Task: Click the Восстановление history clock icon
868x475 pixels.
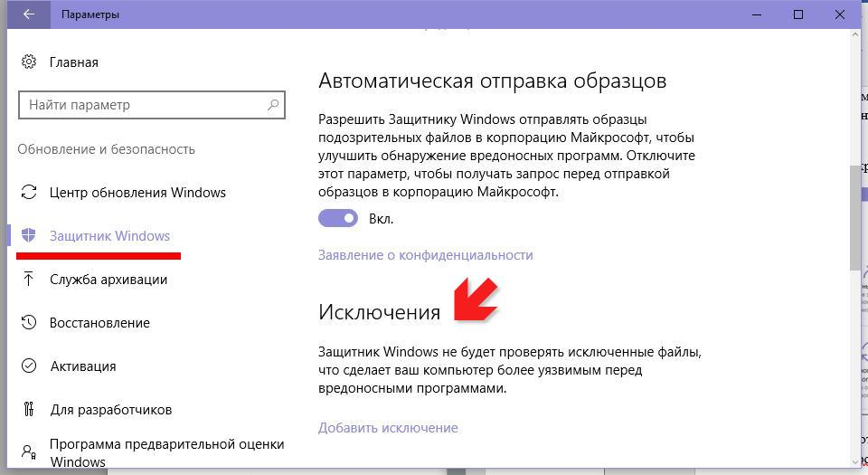Action: tap(29, 322)
